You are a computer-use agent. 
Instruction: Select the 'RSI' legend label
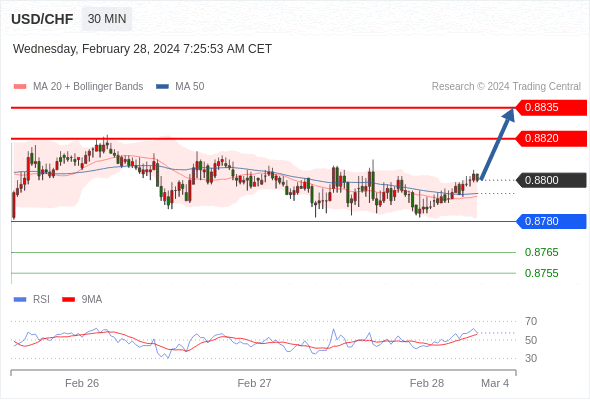tap(41, 300)
